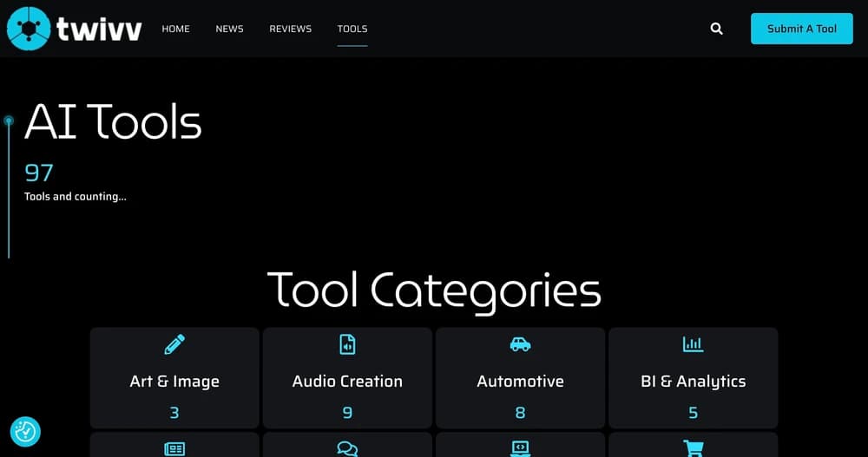The width and height of the screenshot is (868, 457).
Task: Open the Automotive category label
Action: tap(520, 382)
